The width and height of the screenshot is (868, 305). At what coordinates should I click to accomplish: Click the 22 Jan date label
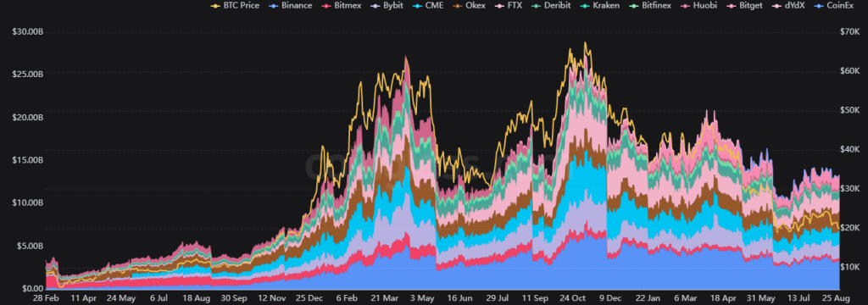click(648, 298)
